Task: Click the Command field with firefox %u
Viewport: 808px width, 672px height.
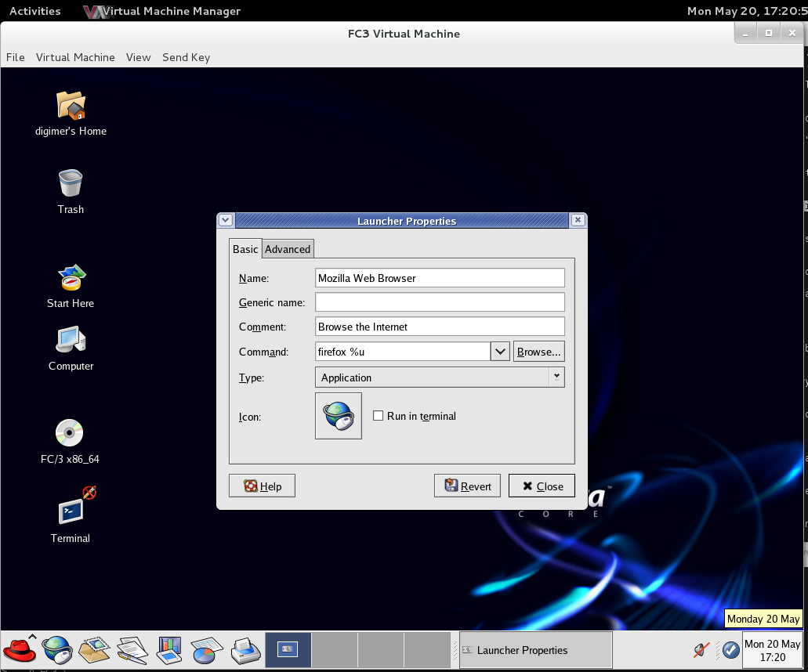Action: (x=403, y=352)
